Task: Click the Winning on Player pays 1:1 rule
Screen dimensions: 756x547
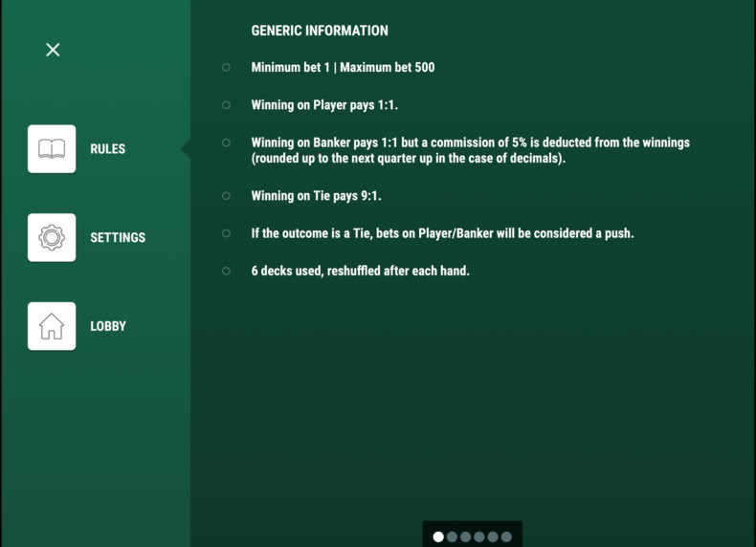Action: pos(324,105)
